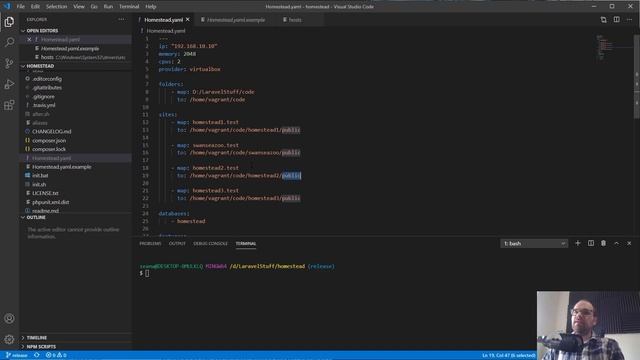Screen dimensions: 640x360
Task: Expand the Timeline section
Action: [x=36, y=338]
